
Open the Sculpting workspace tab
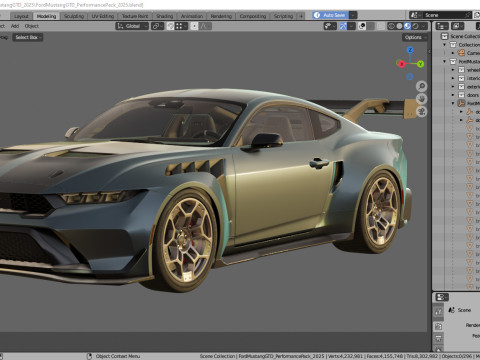click(x=74, y=16)
